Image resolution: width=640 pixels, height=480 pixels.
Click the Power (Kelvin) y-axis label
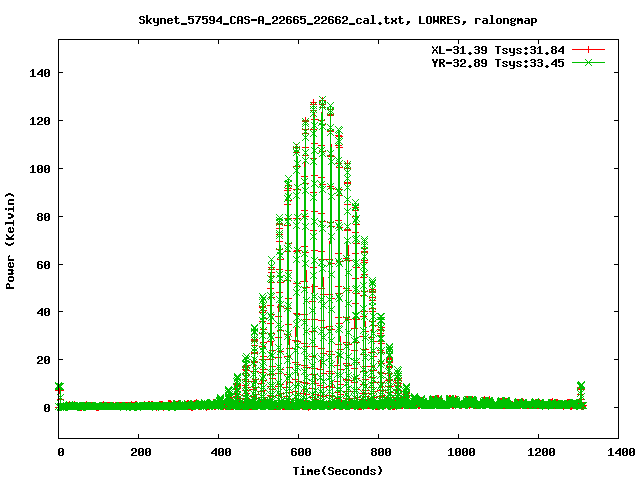point(10,241)
